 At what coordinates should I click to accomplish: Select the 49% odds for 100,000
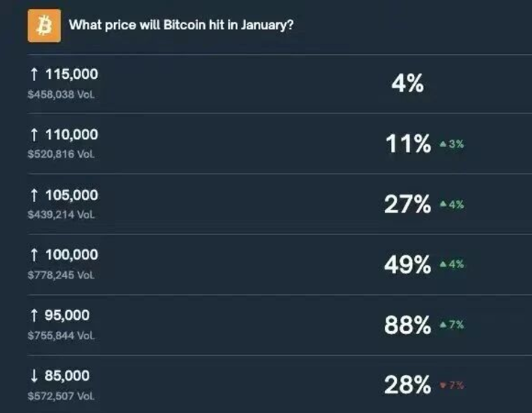tap(407, 264)
